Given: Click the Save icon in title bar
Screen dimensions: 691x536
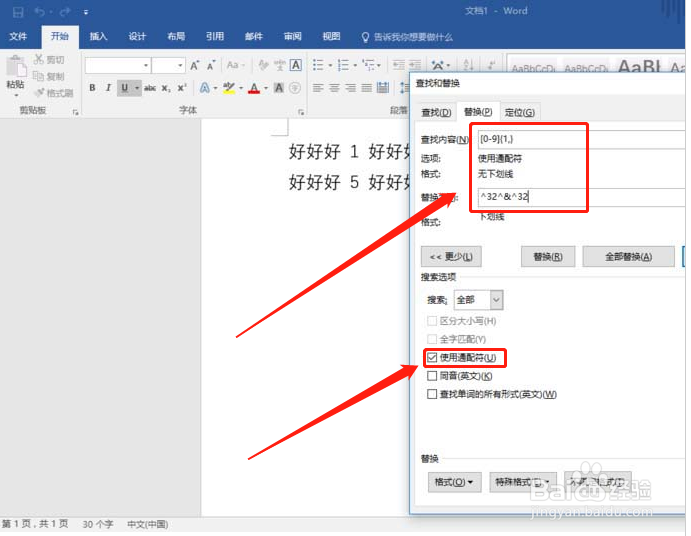Looking at the screenshot, I should (18, 12).
